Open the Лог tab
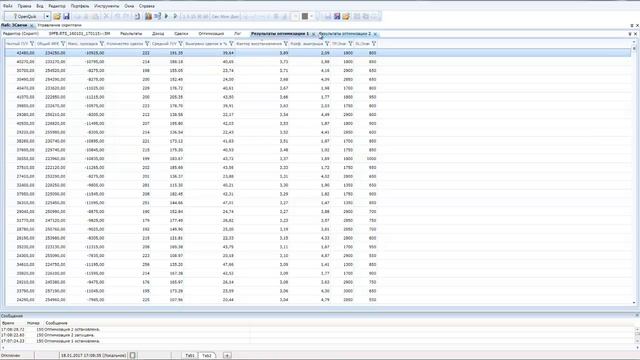640x360 pixels. coord(238,33)
